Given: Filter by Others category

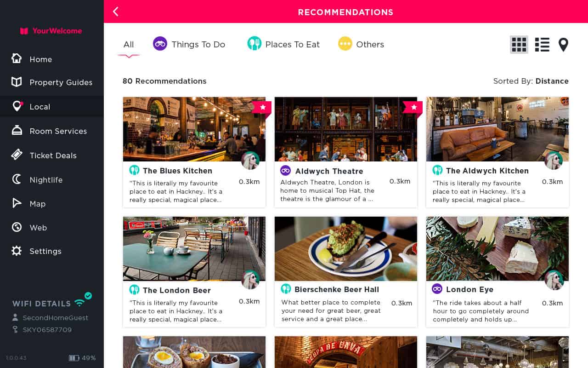Looking at the screenshot, I should pyautogui.click(x=361, y=44).
